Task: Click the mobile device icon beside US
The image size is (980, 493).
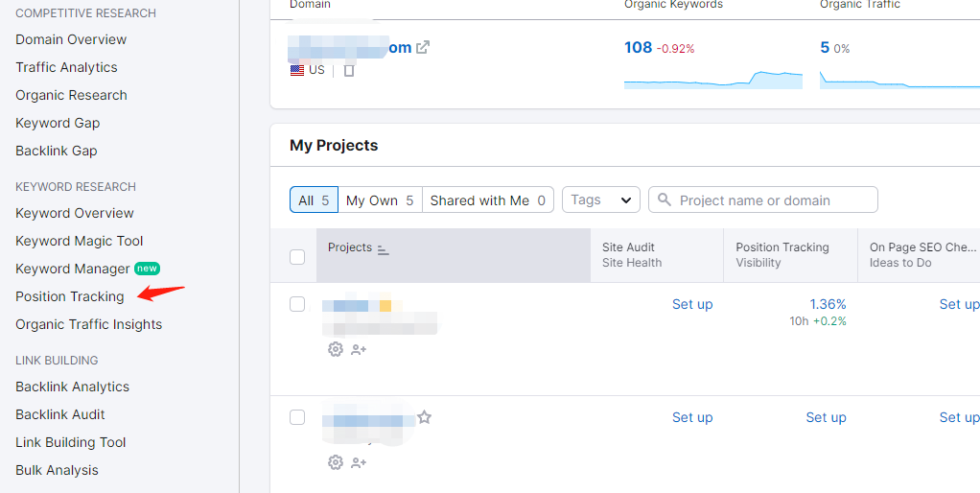Action: click(x=349, y=70)
